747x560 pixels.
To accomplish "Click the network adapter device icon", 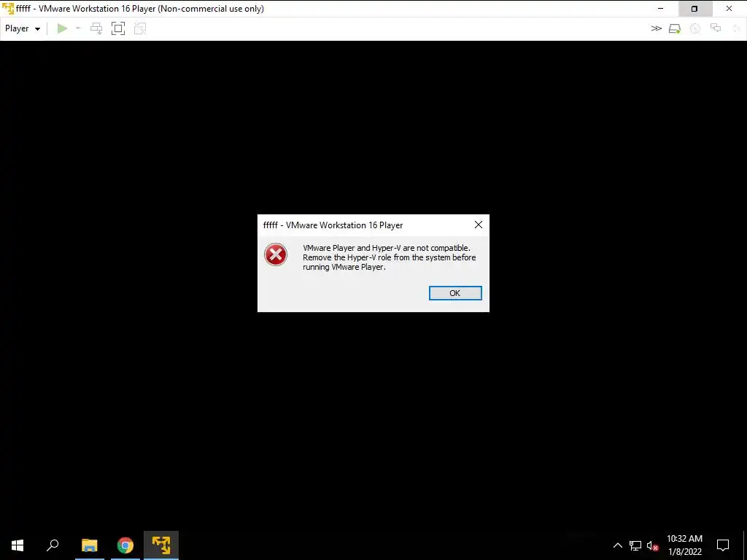I will [716, 28].
